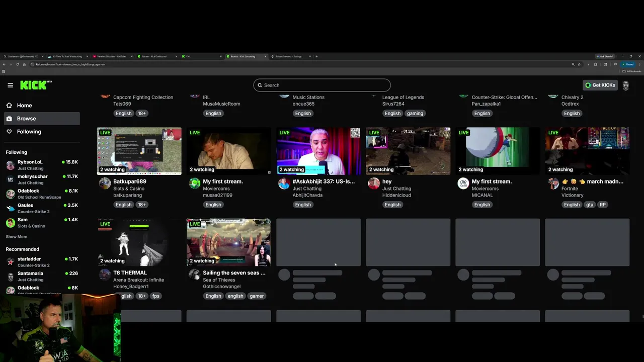Click the gta tag under Victionary
The width and height of the screenshot is (644, 362).
pos(590,205)
